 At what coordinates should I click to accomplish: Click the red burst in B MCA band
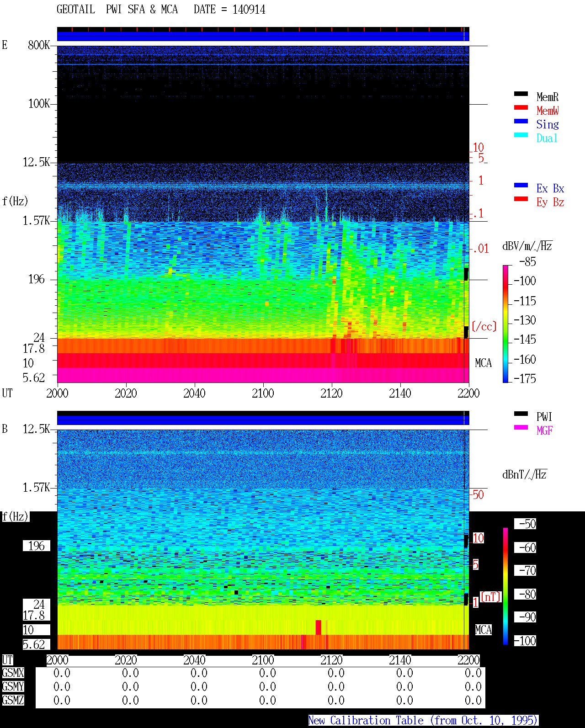[x=318, y=627]
